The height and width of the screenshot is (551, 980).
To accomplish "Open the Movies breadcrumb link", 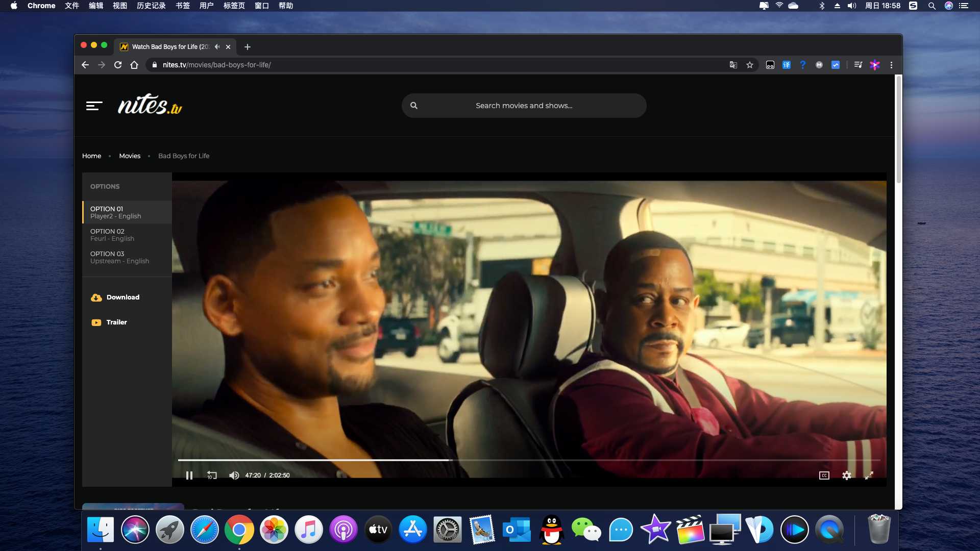I will tap(130, 156).
